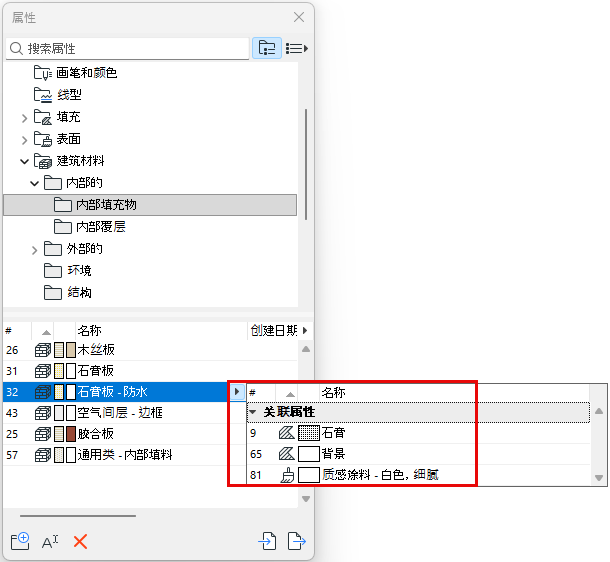Screen dimensions: 610x562
Task: Expand the 表面 folder chevron
Action: pyautogui.click(x=25, y=140)
